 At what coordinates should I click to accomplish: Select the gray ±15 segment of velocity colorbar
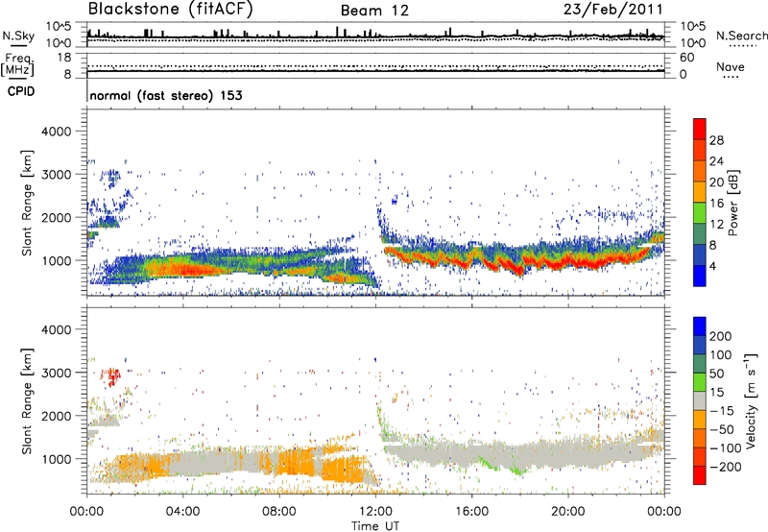(x=700, y=400)
